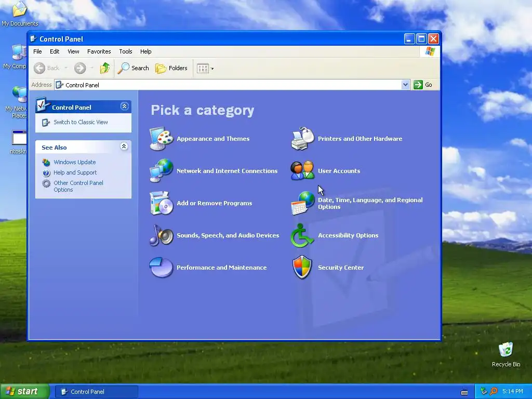Click the Back arrow toolbar button

47,68
